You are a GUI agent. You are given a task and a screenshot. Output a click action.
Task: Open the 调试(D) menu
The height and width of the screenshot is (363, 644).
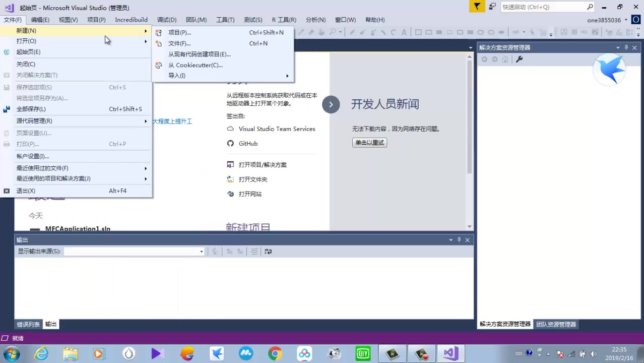166,20
